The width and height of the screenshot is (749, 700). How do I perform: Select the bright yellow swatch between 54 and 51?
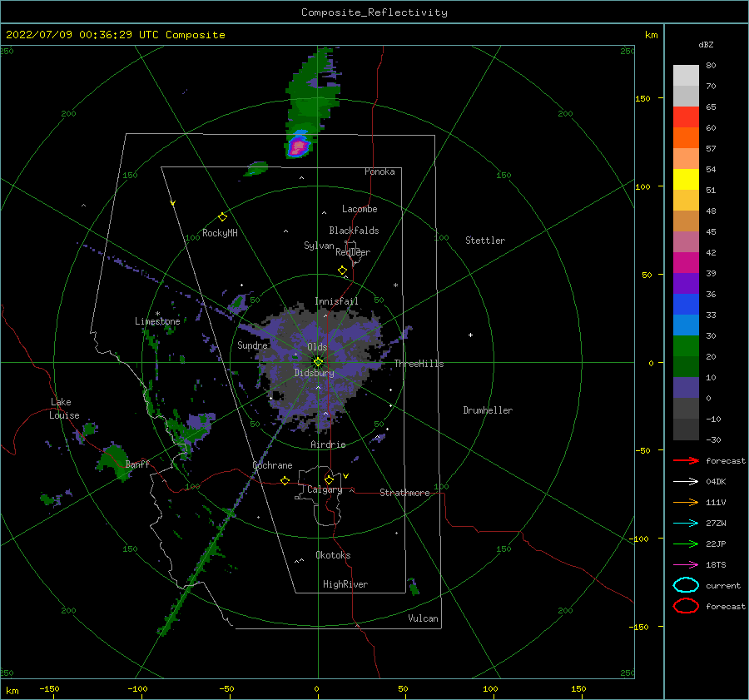686,179
